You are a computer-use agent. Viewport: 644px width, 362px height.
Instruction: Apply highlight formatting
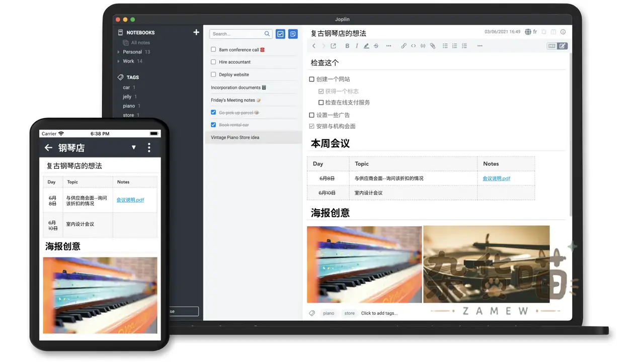(x=366, y=46)
